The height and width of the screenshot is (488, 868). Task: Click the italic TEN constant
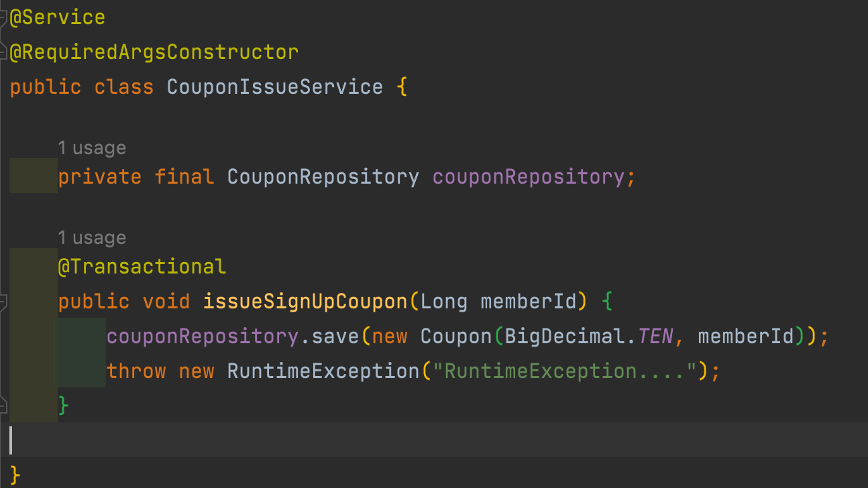(x=655, y=336)
